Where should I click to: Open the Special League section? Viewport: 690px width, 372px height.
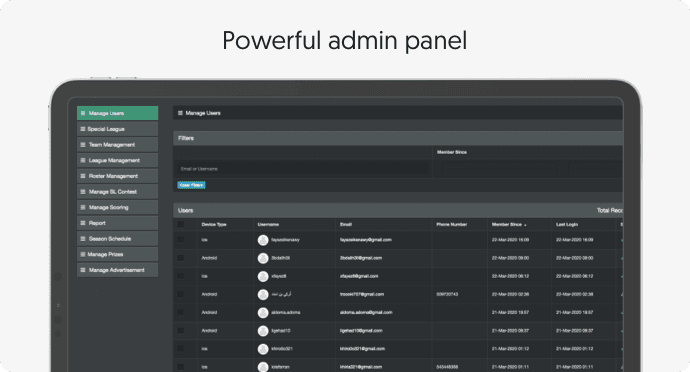[117, 129]
